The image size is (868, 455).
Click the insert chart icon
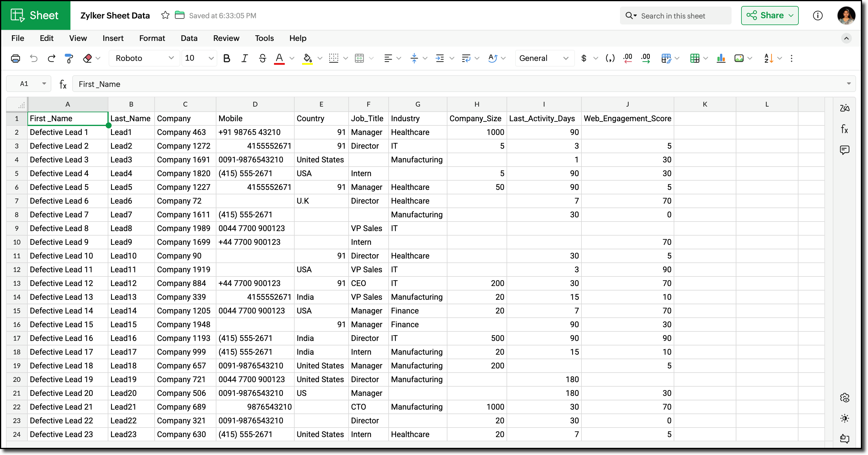[721, 58]
